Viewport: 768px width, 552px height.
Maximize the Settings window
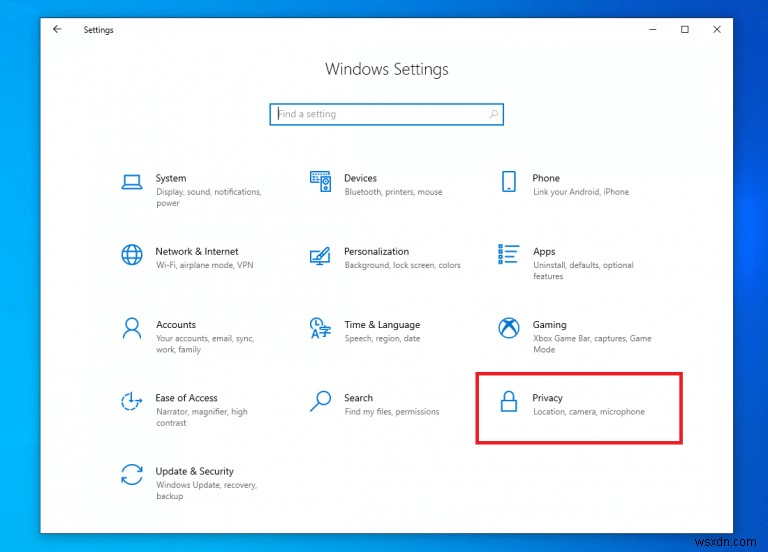click(x=685, y=29)
